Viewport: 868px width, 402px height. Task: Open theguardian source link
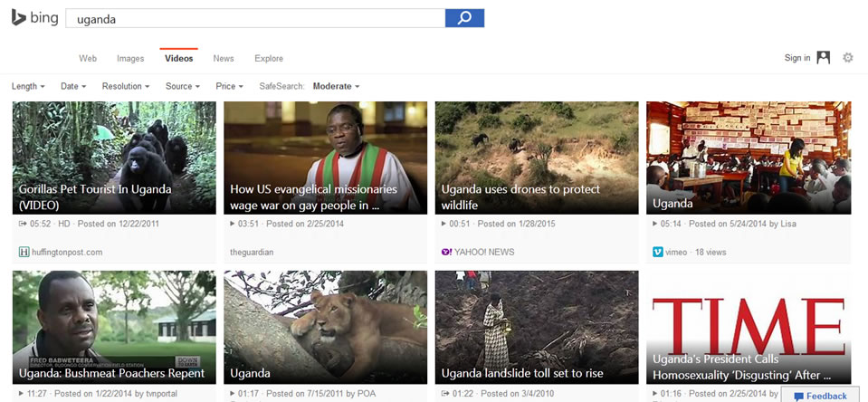coord(252,252)
